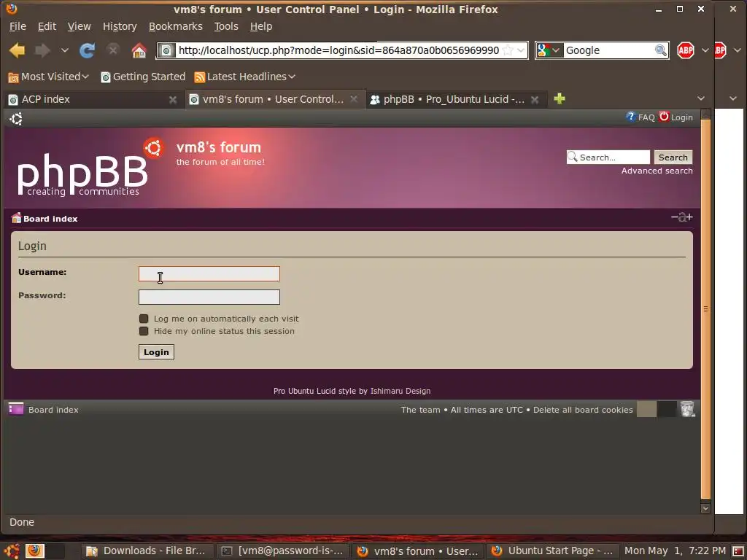
Task: Focus the Username input field
Action: pyautogui.click(x=209, y=274)
